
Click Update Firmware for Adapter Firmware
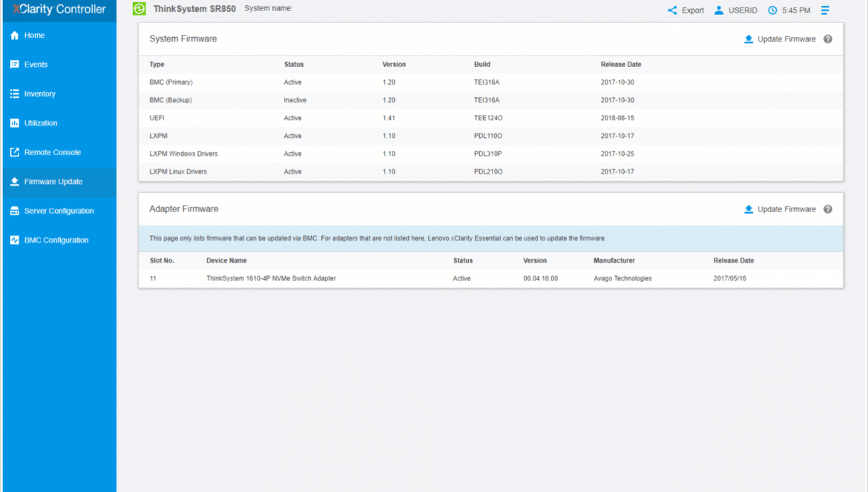pyautogui.click(x=786, y=209)
